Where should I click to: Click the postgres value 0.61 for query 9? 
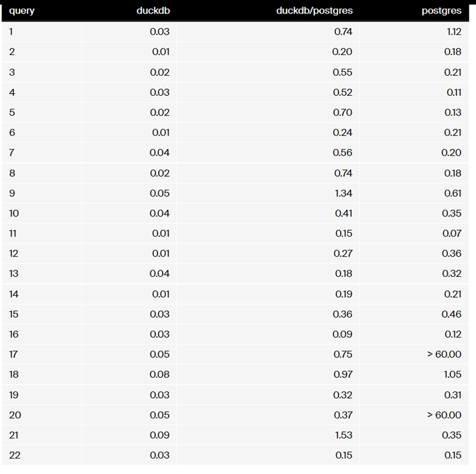tap(453, 193)
